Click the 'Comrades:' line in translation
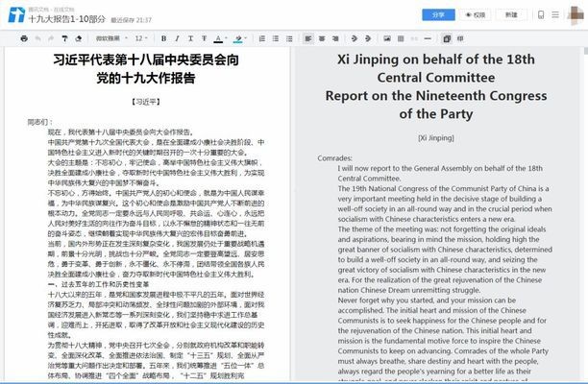Screen dimensions: 588x384 pos(335,158)
